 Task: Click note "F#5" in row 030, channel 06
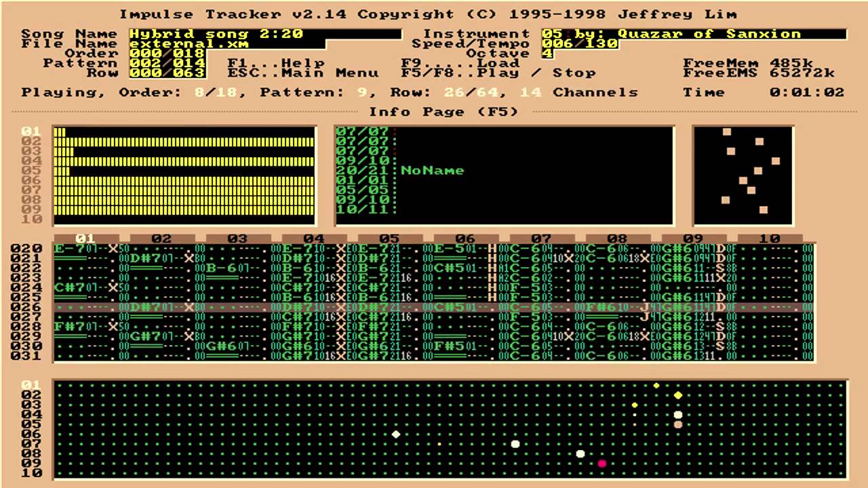pos(450,346)
